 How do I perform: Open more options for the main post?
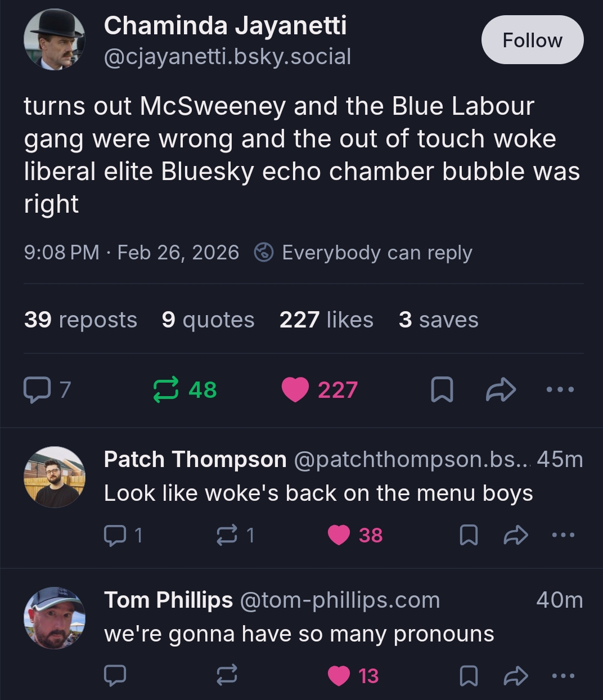click(x=561, y=389)
